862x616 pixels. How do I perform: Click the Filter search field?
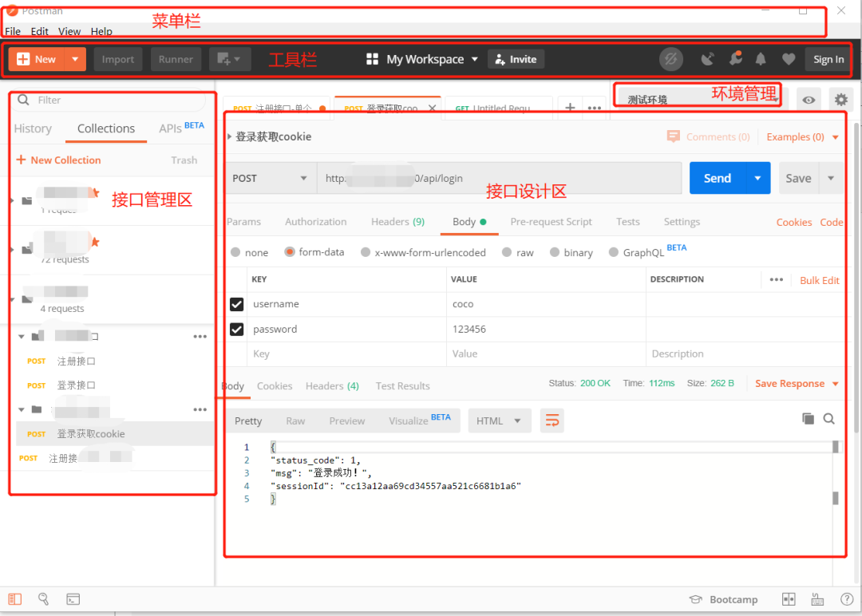[108, 100]
